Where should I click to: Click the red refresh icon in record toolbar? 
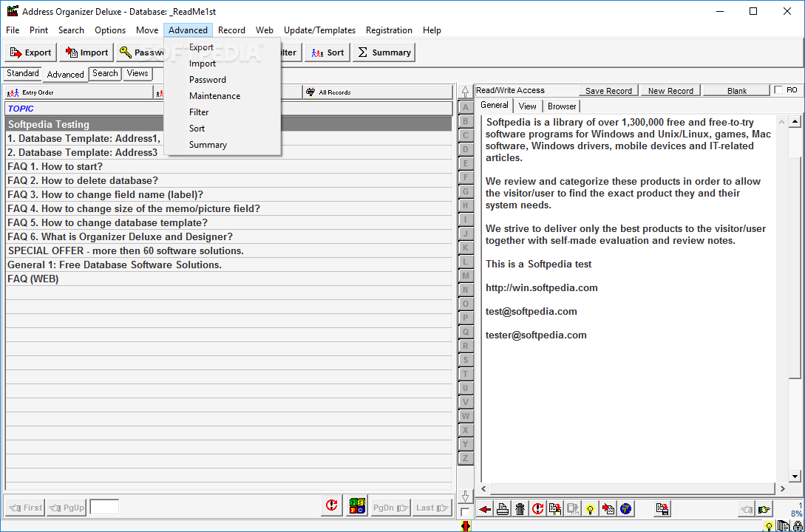pos(537,509)
